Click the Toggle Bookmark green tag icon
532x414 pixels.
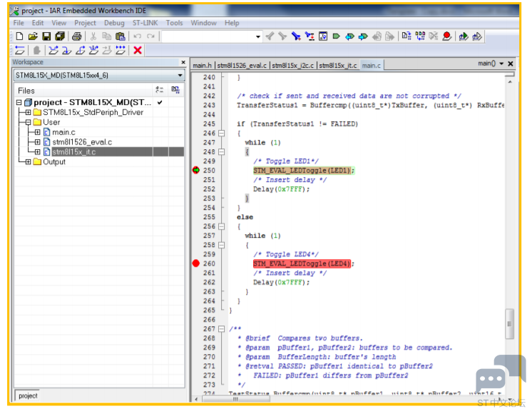(x=336, y=36)
